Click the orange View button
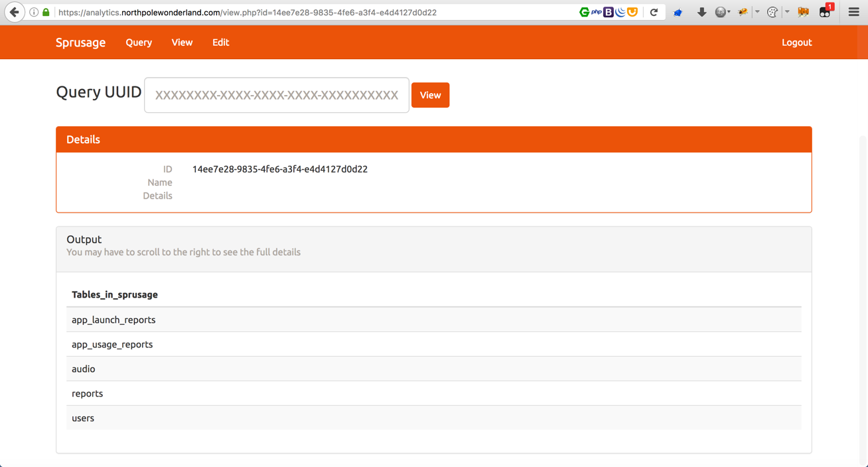 point(430,95)
